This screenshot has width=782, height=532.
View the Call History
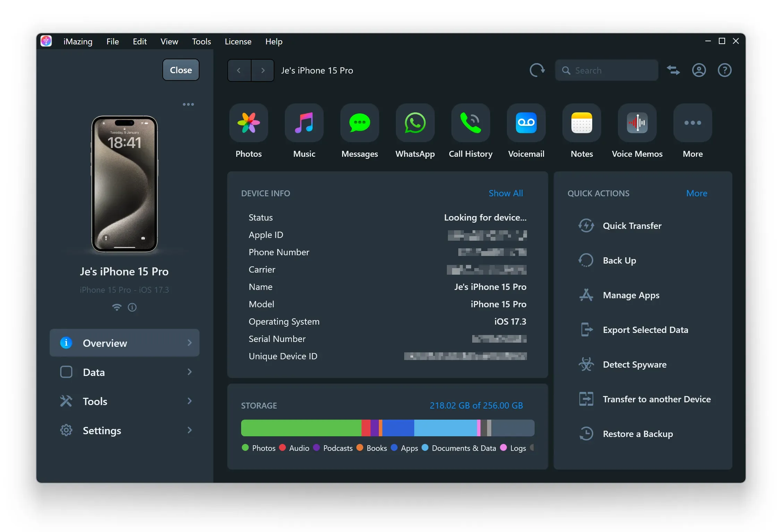470,123
